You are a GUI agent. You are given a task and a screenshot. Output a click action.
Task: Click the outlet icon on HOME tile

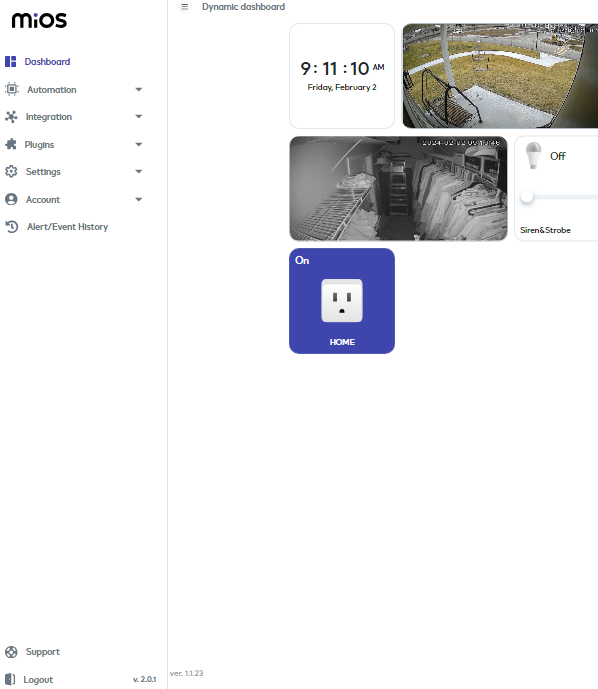coord(342,301)
